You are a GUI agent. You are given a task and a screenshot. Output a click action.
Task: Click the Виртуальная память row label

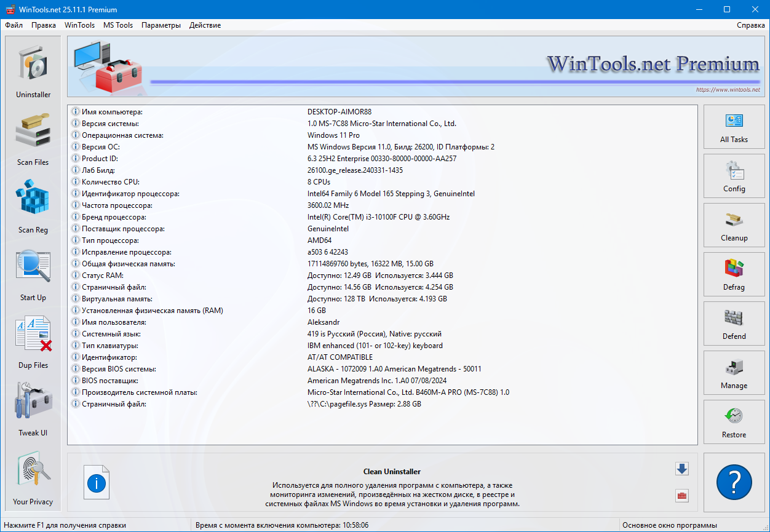117,299
